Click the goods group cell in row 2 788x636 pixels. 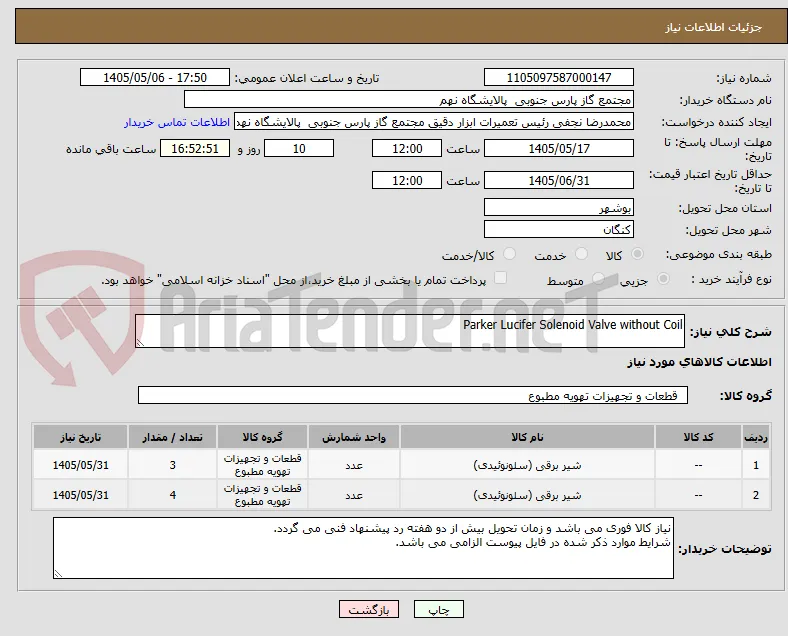click(x=262, y=495)
